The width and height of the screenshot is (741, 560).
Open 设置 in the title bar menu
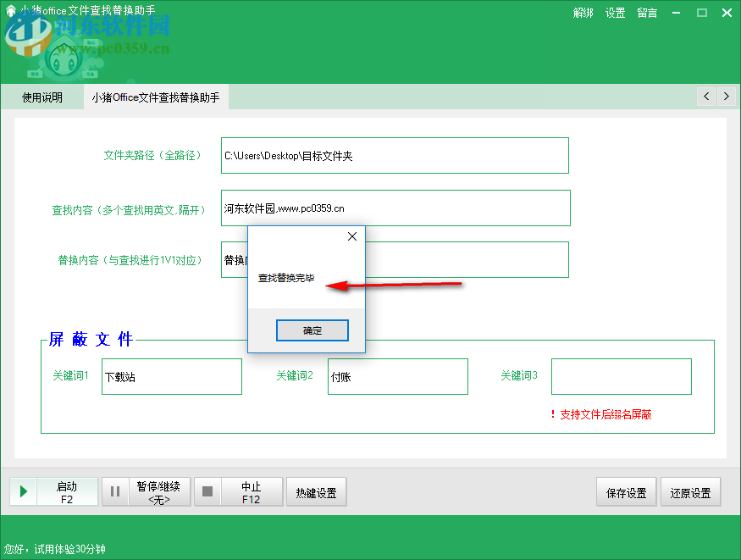point(615,13)
